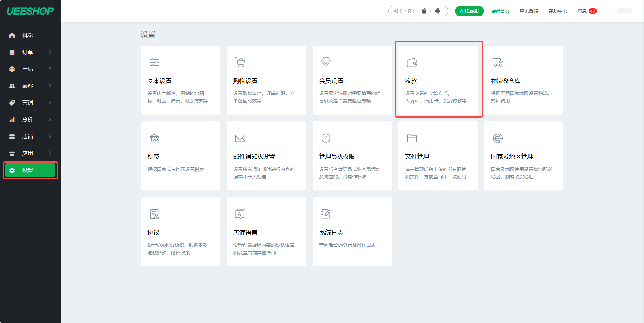
Task: Click the 会员设置 diamond icon
Action: pos(326,62)
